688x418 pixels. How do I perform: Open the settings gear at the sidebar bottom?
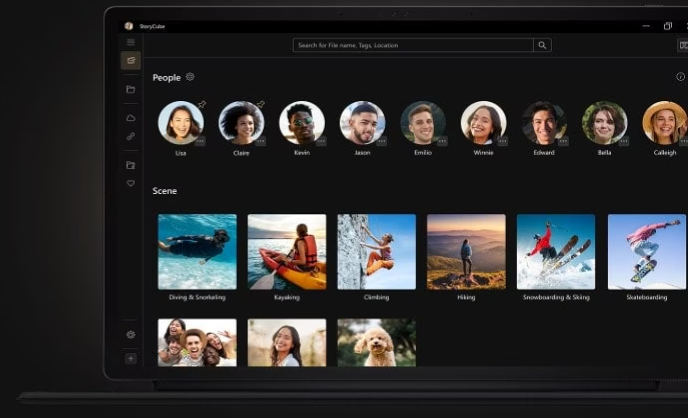coord(130,334)
